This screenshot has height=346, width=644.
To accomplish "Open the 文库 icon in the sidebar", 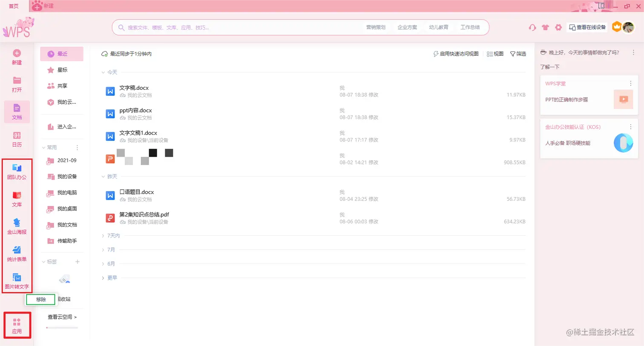I will (x=17, y=198).
